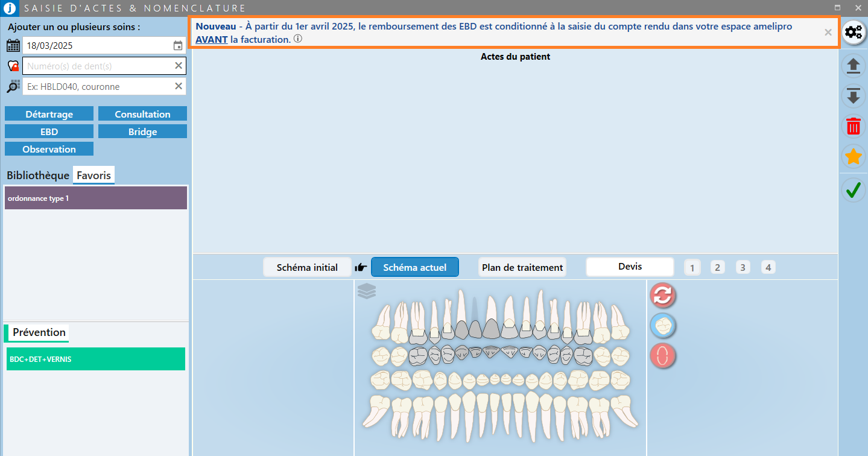The image size is (868, 456).
Task: Select the BDC+DET+VERNIS green item
Action: (96, 359)
